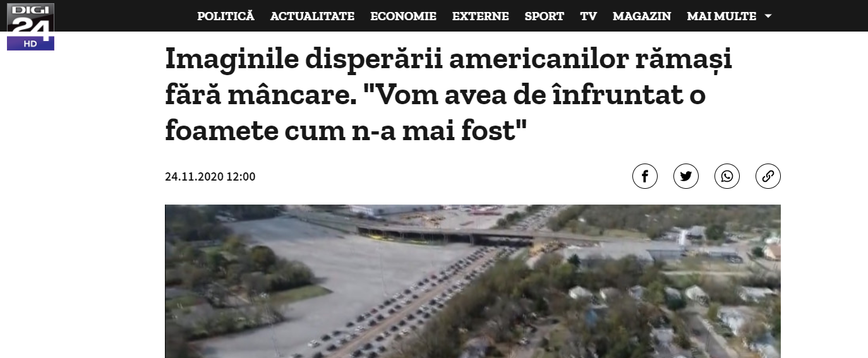Click the publication date 24.11.2020 12:00

coord(210,177)
